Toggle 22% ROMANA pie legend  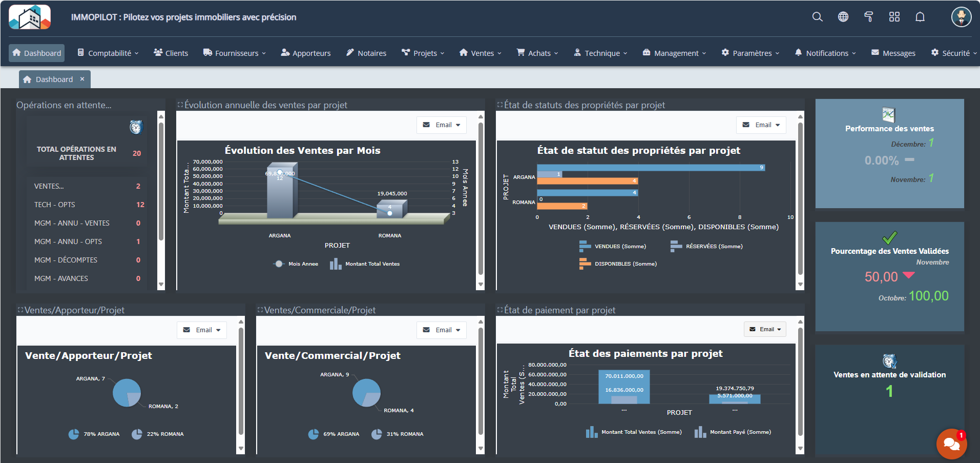point(158,434)
